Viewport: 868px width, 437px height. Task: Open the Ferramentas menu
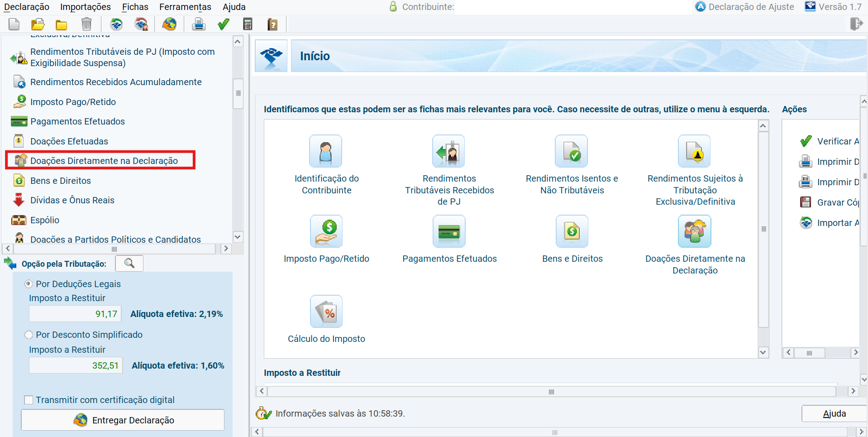[x=185, y=7]
